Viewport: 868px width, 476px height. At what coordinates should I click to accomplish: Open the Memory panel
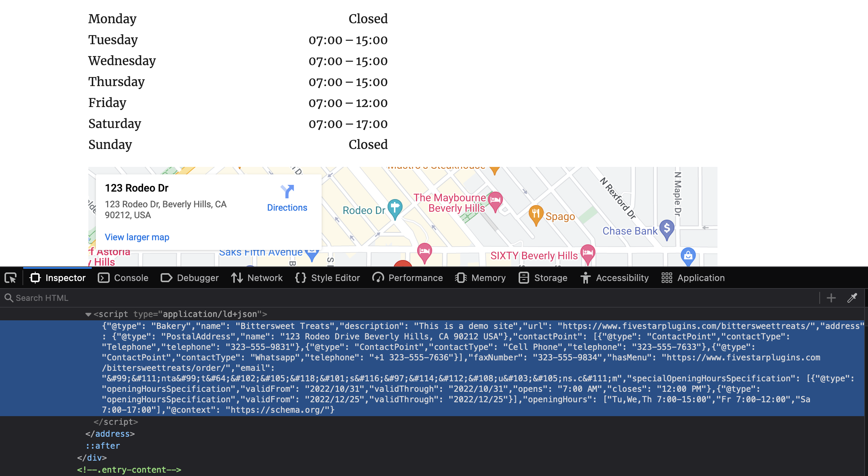click(x=487, y=277)
